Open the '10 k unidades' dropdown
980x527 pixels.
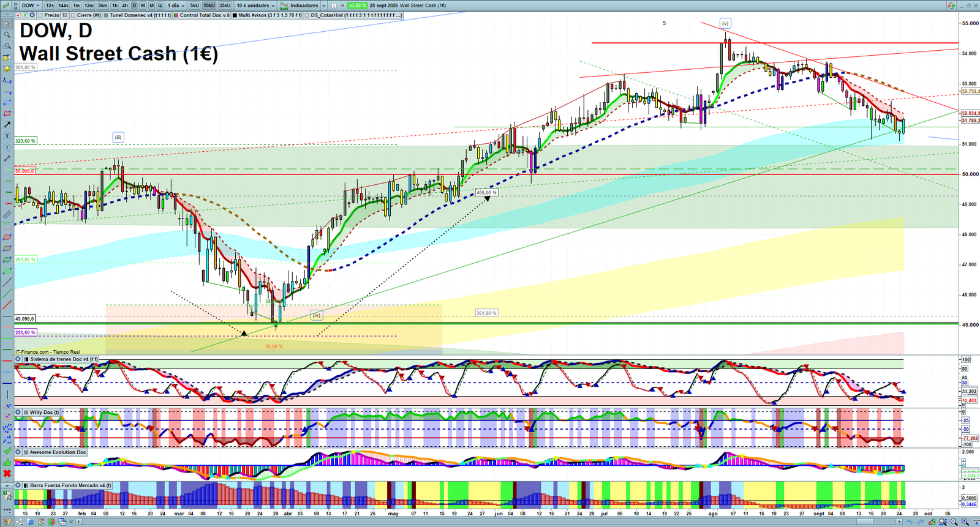[255, 6]
